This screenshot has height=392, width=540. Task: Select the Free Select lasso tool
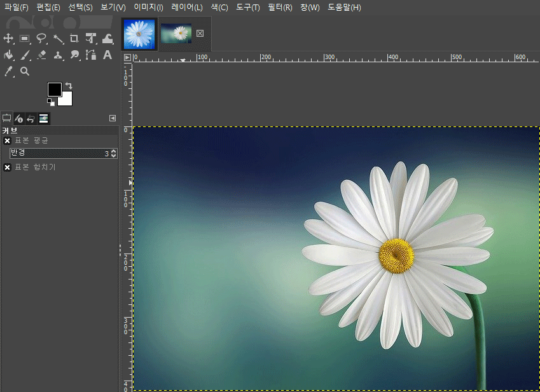(x=42, y=38)
